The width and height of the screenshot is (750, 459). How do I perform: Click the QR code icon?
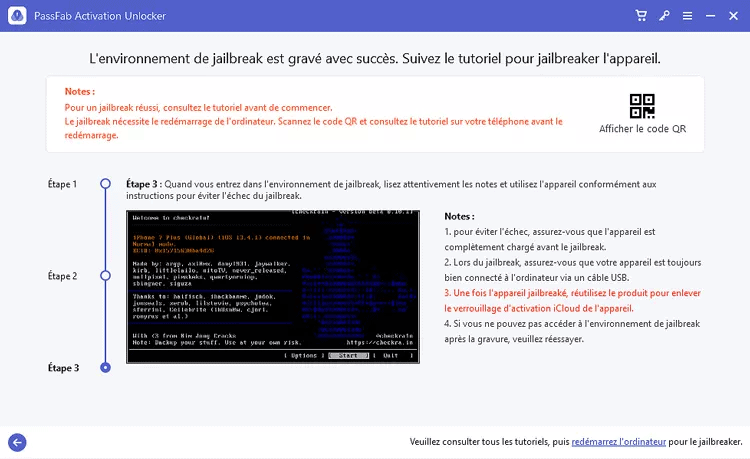click(642, 106)
